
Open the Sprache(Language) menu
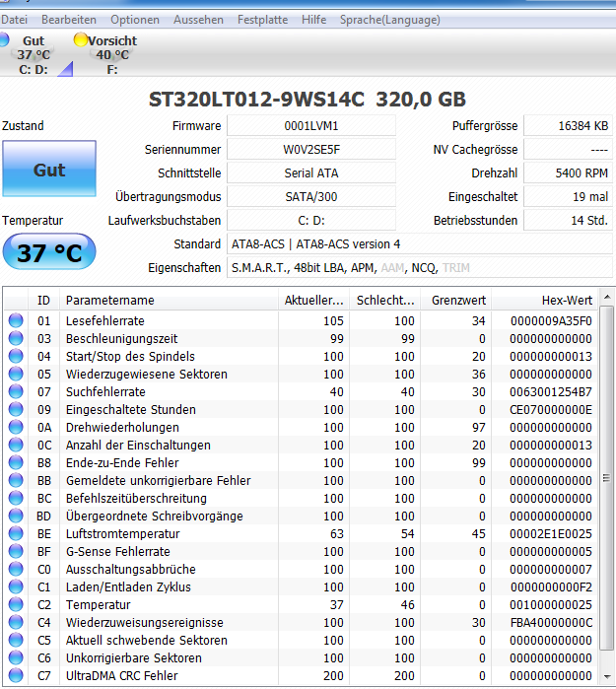pos(389,20)
